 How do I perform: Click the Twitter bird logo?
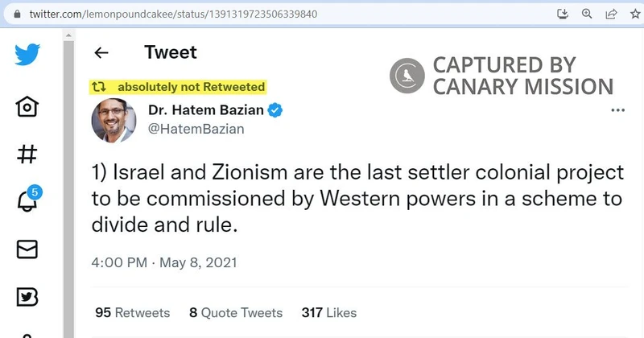click(x=27, y=56)
